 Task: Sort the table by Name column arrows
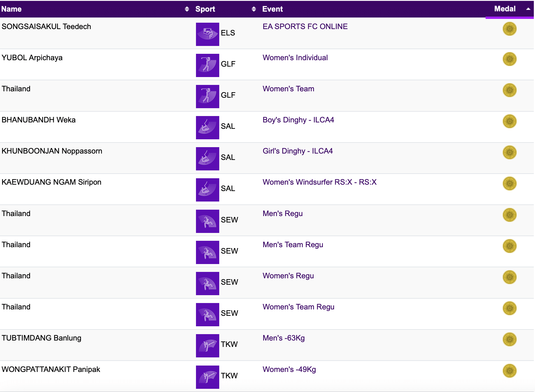pos(187,9)
